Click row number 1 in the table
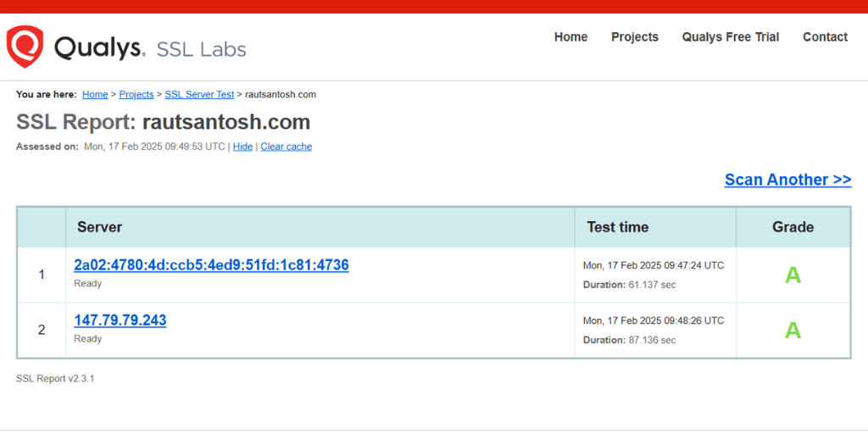This screenshot has width=868, height=434. [42, 275]
